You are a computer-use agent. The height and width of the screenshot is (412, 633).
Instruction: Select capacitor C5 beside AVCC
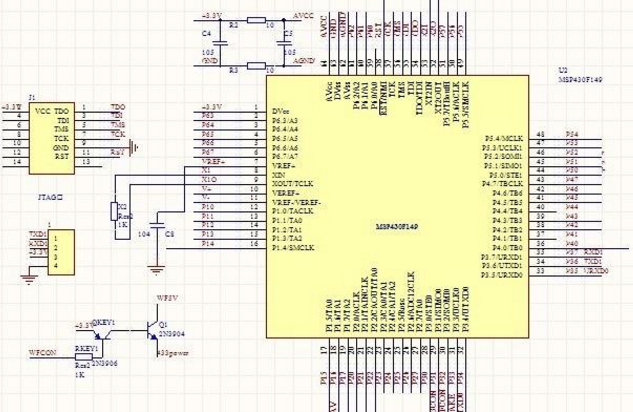click(x=284, y=42)
